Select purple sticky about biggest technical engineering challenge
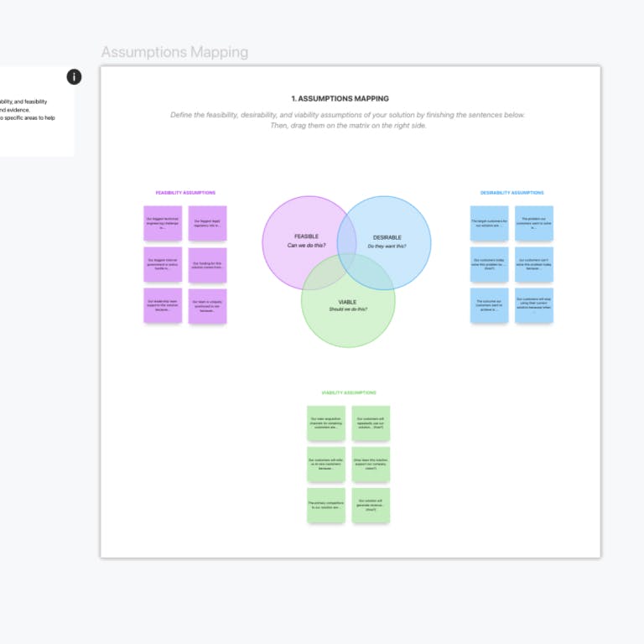 click(x=163, y=223)
